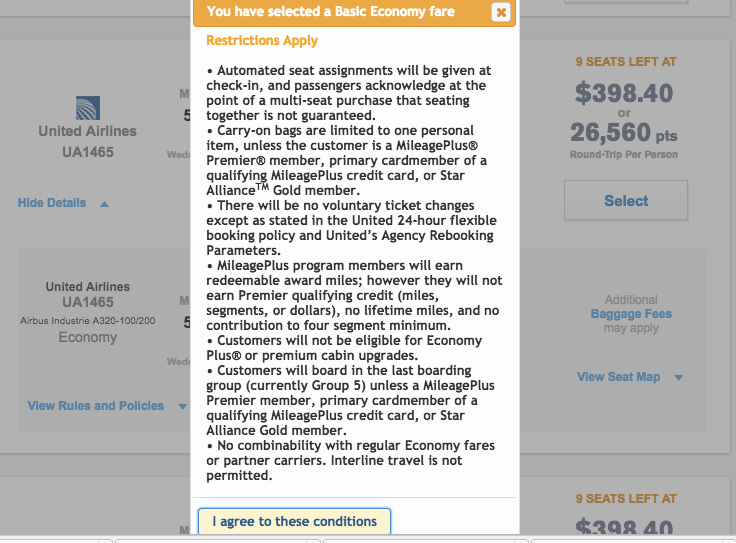
Task: Click the Restrictions Apply heading
Action: point(262,41)
